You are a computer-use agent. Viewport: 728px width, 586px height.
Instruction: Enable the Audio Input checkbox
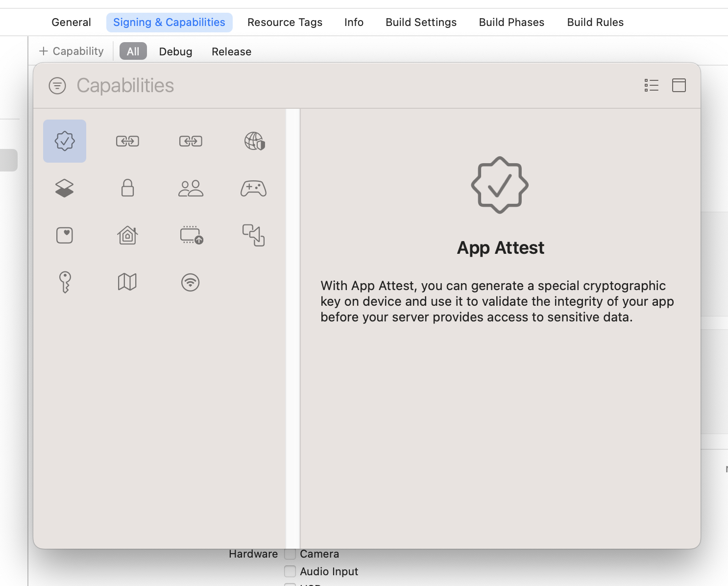tap(290, 571)
